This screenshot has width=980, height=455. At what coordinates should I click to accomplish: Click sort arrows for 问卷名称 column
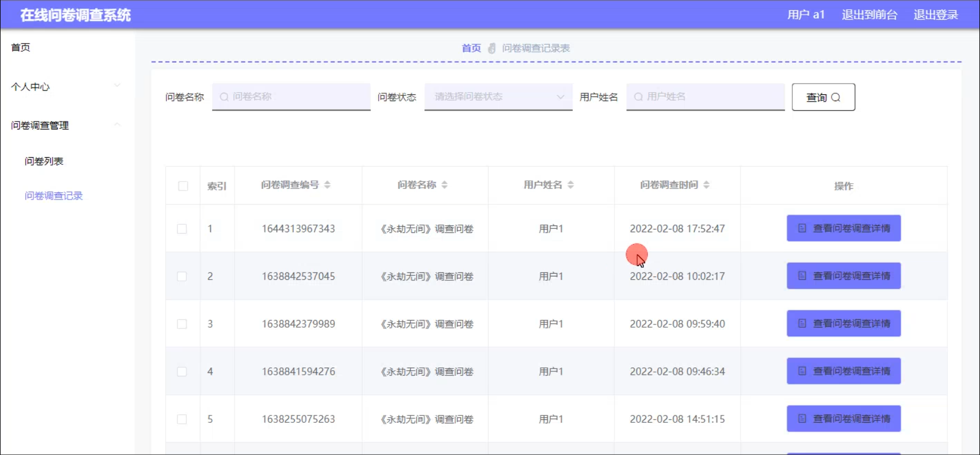pyautogui.click(x=445, y=185)
